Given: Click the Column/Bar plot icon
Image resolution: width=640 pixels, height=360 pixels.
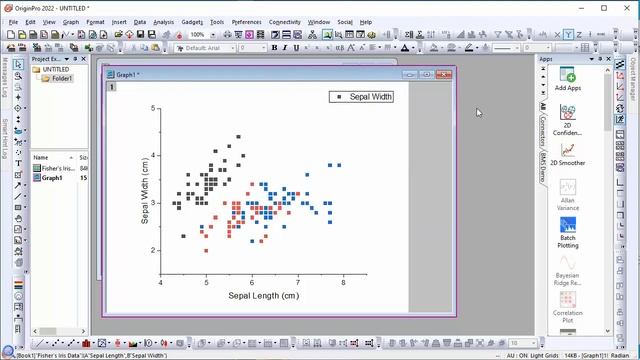Looking at the screenshot, I should point(86,343).
